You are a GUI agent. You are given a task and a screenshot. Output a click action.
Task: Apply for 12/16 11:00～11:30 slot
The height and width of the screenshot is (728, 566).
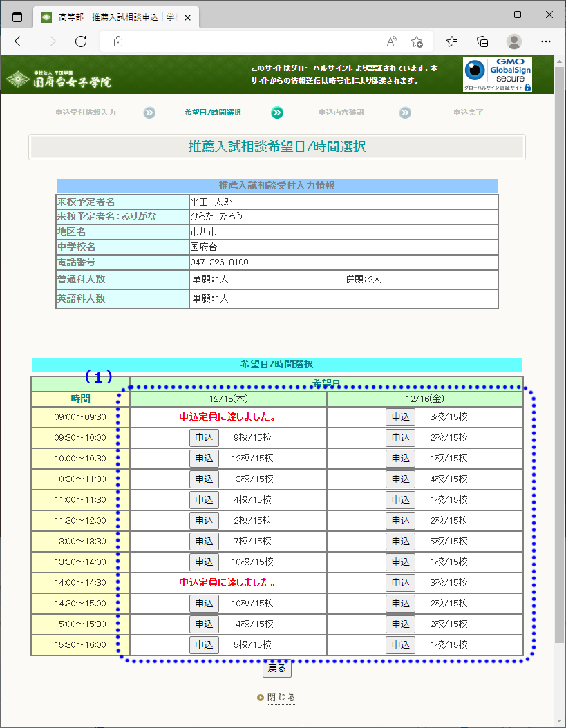(x=401, y=500)
